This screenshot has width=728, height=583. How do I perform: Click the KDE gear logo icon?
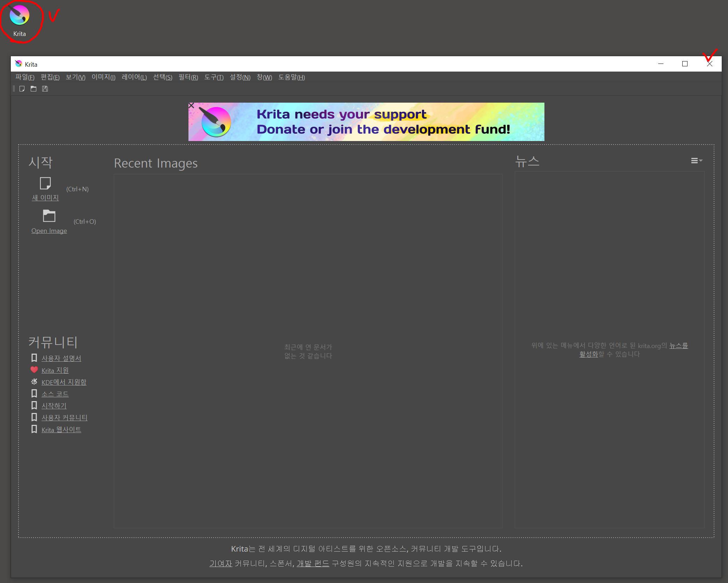[34, 382]
